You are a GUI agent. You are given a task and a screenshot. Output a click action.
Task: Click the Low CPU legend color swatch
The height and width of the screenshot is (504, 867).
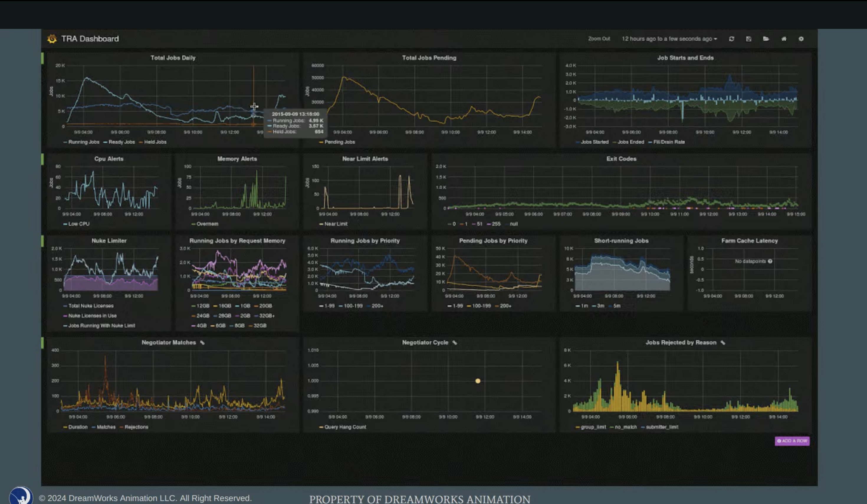tap(65, 224)
